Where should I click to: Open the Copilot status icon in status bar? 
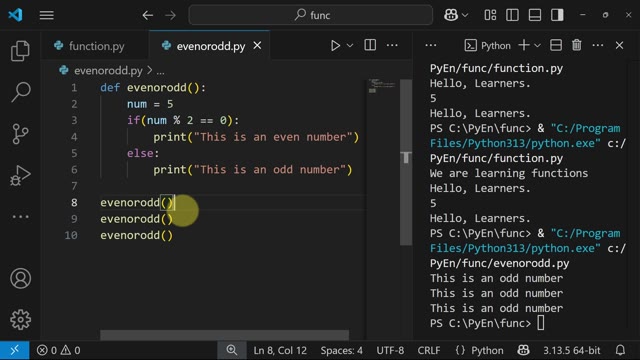[x=523, y=350]
